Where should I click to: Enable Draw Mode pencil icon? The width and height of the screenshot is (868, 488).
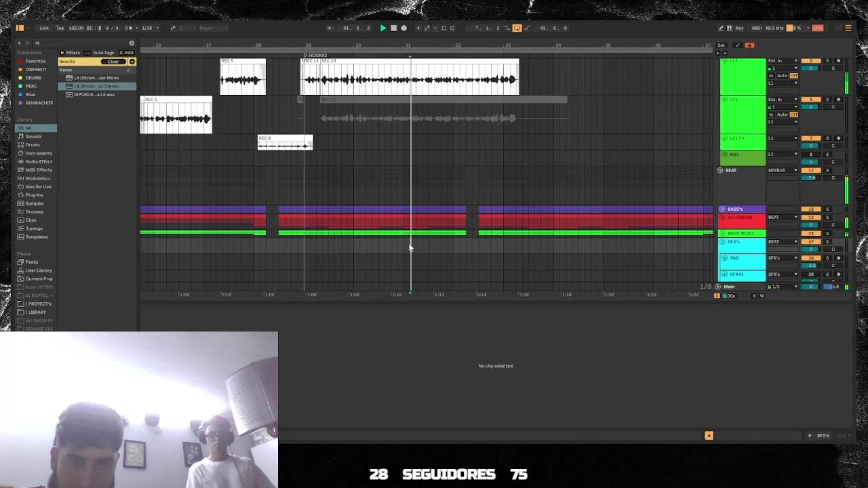click(721, 28)
